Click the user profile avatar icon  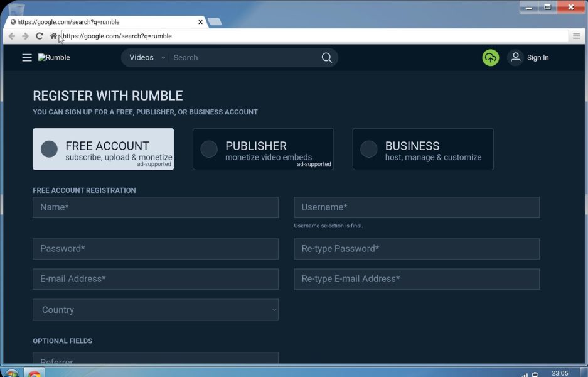(516, 57)
